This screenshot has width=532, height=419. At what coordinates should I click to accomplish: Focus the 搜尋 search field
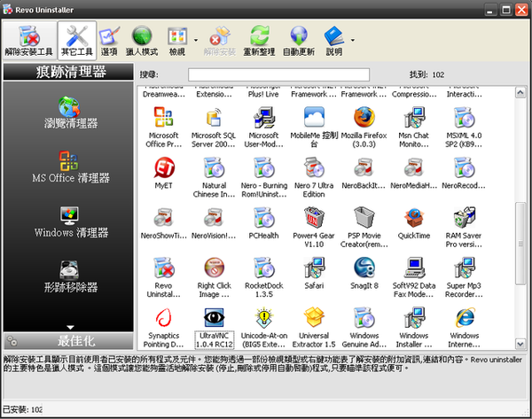[x=279, y=74]
